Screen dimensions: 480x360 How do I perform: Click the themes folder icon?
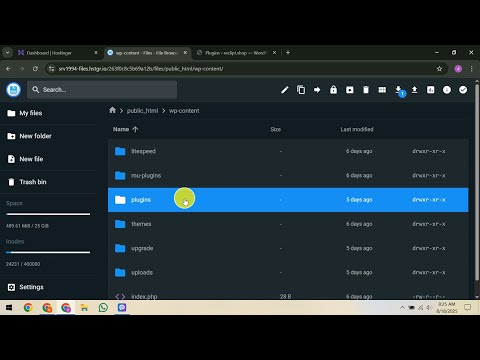(120, 224)
